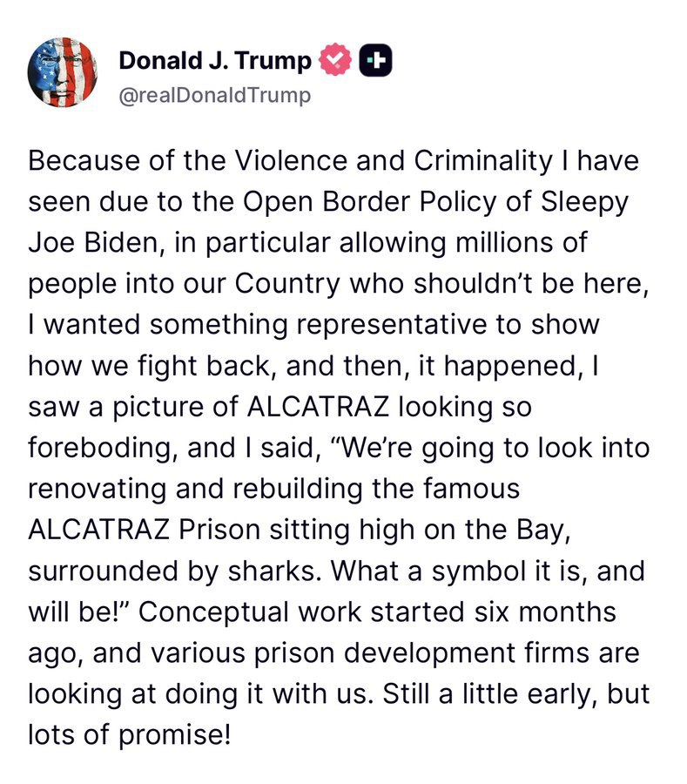Click the name 'Joe Biden' in post
687x784 pixels.
pyautogui.click(x=93, y=243)
